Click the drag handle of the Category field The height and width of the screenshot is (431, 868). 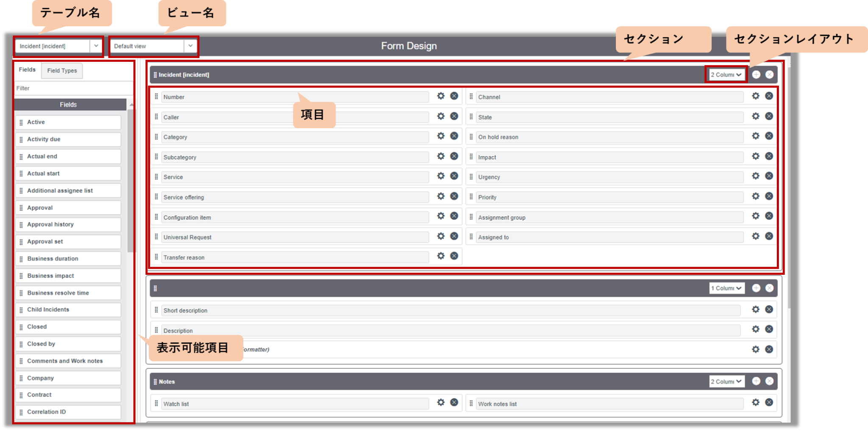point(156,135)
